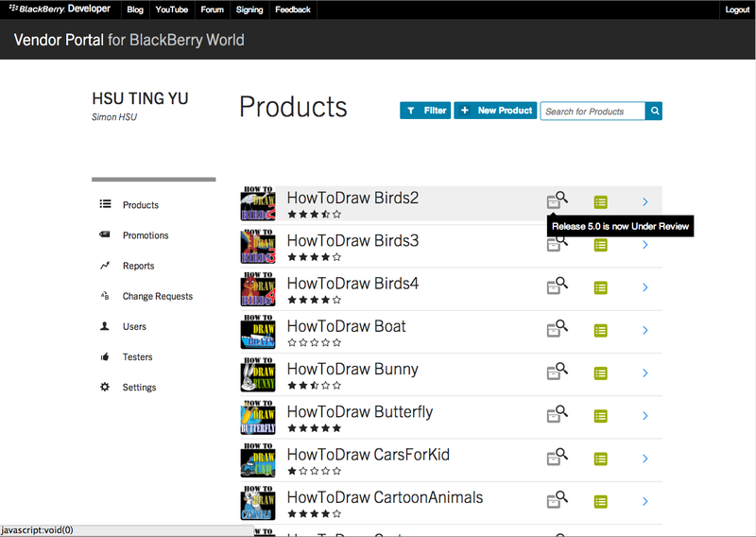Expand HowToDraw Butterfly with its chevron arrow
Image resolution: width=756 pixels, height=537 pixels.
pyautogui.click(x=645, y=416)
